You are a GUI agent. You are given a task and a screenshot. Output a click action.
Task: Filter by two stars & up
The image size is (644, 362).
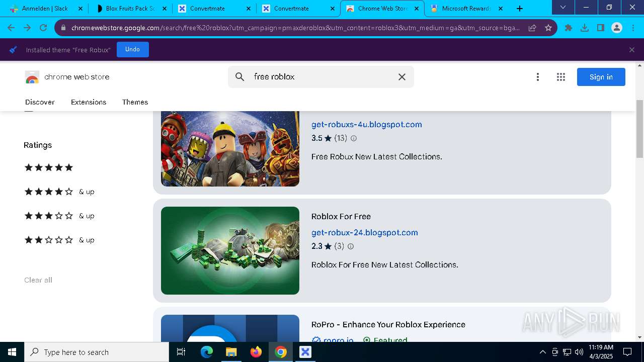coord(59,240)
